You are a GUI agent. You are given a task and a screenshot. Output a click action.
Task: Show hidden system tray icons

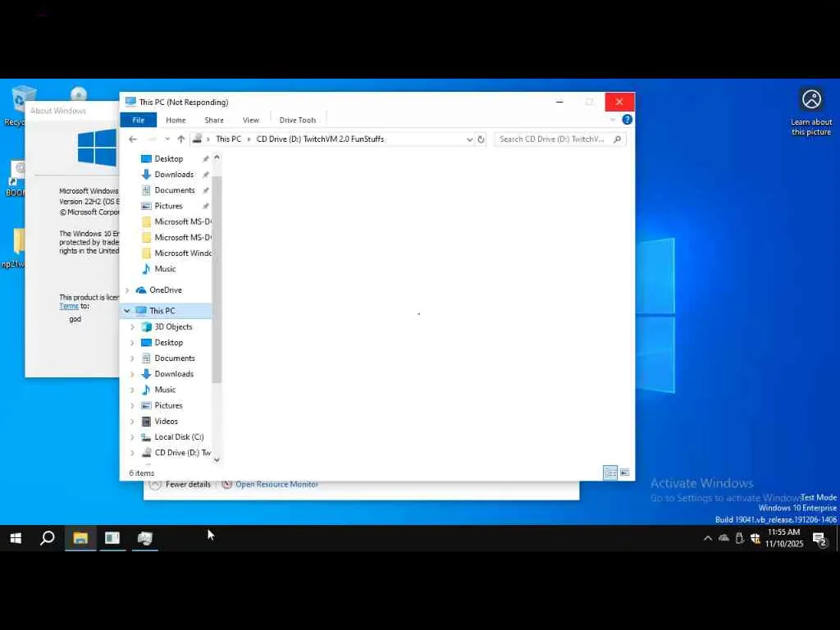(708, 538)
